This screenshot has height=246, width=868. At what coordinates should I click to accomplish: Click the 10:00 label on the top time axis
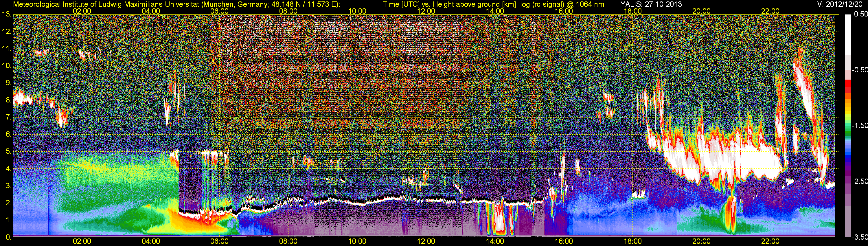pyautogui.click(x=357, y=11)
